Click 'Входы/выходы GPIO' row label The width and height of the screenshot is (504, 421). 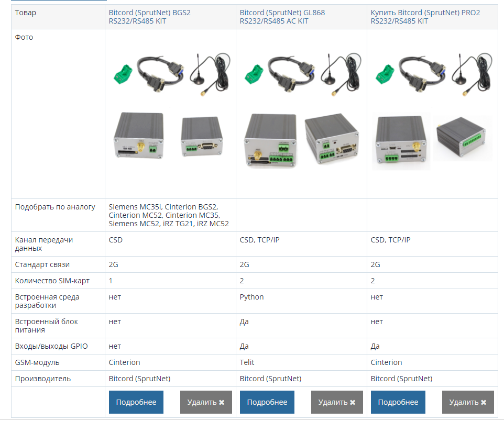(x=51, y=347)
